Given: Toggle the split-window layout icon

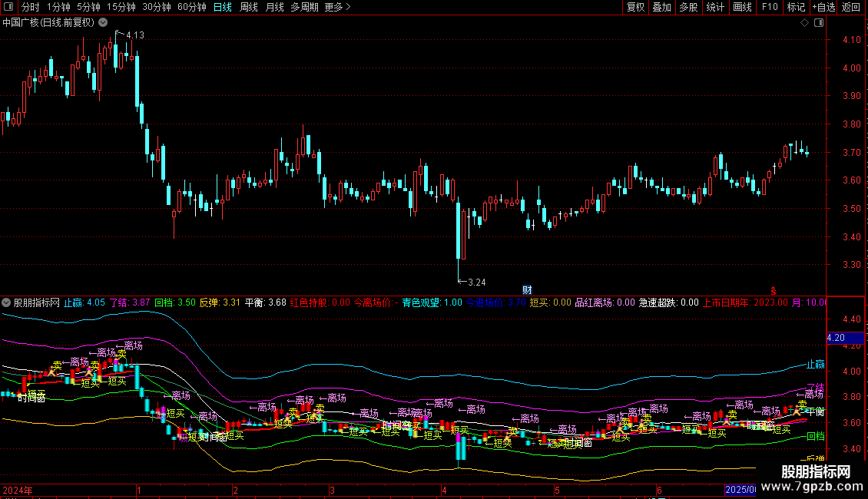Looking at the screenshot, I should click(819, 23).
